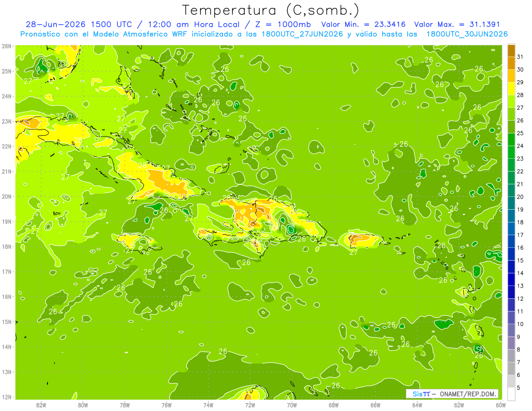Click the colorbar label "13"
Screen dimensions: 532x411
521,286
